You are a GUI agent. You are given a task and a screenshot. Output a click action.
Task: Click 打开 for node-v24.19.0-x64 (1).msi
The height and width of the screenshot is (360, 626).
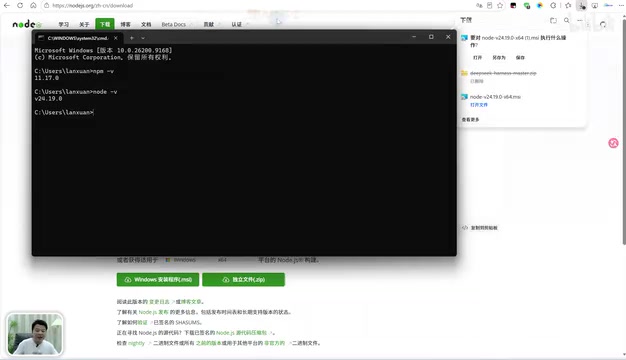[477, 58]
